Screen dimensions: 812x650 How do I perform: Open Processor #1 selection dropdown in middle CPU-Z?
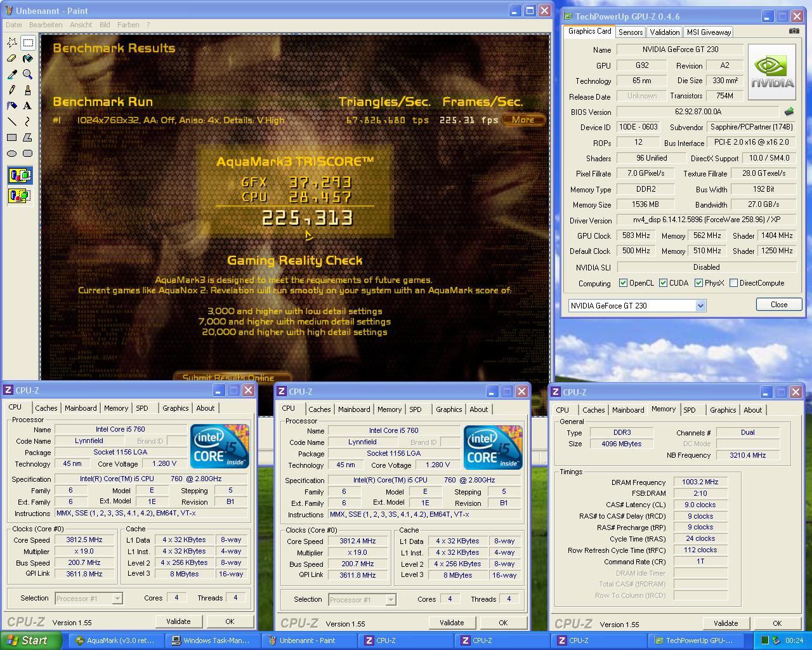tap(391, 599)
